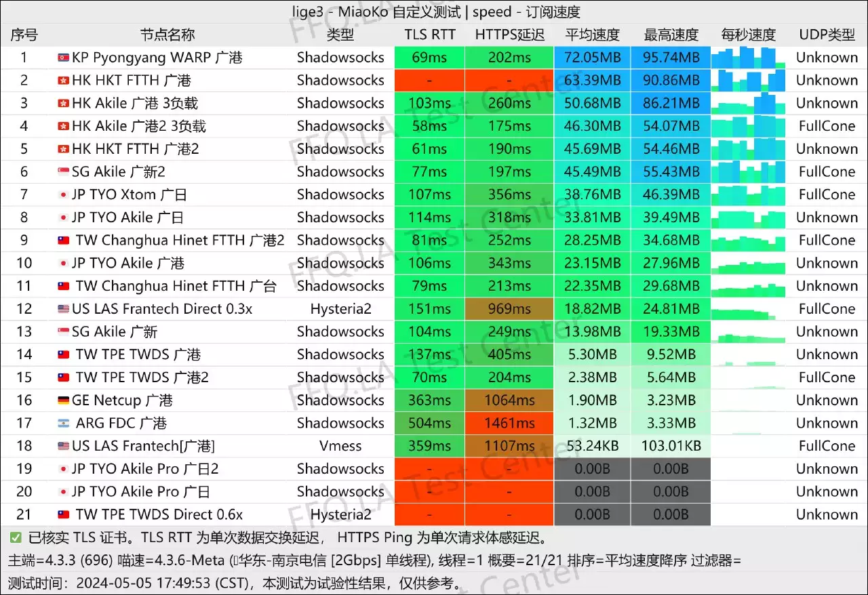Select the HTTPS延迟 column header
This screenshot has width=868, height=595.
509,35
